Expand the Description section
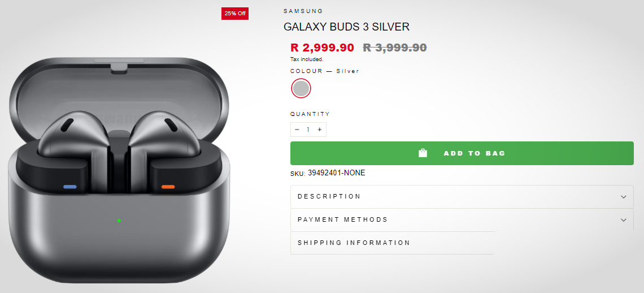The image size is (644, 293). 329,196
